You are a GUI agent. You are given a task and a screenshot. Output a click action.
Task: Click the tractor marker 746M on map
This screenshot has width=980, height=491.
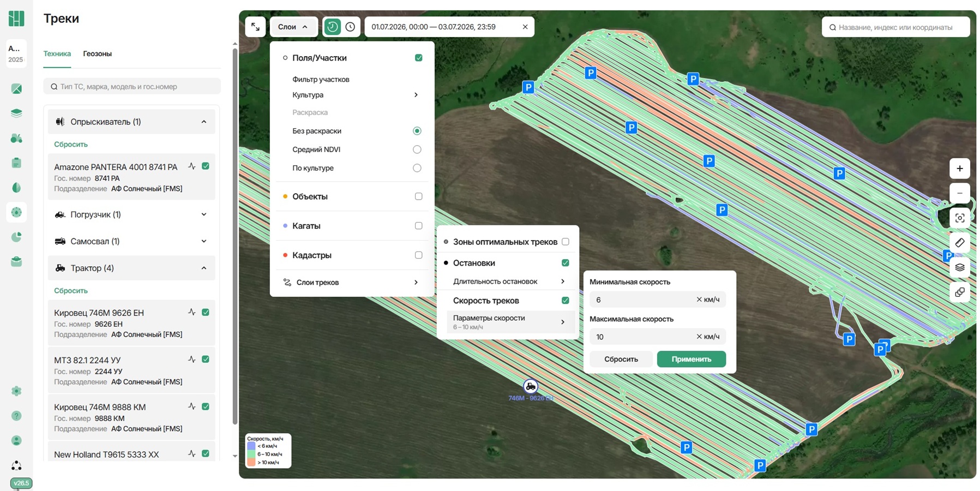coord(531,386)
